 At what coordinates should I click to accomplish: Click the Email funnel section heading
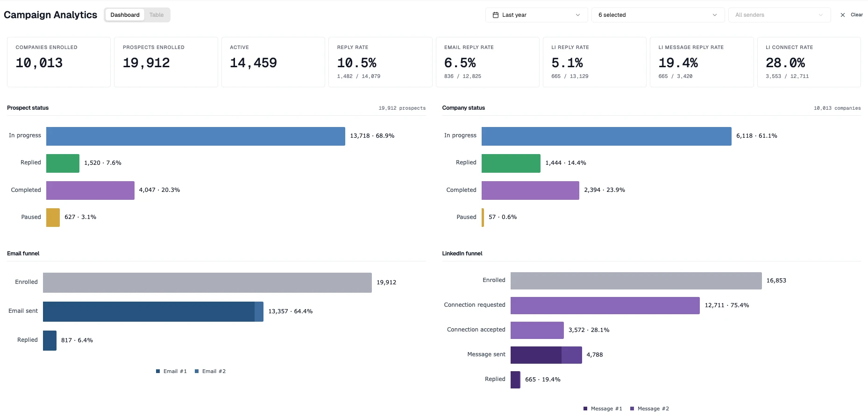[x=23, y=254]
